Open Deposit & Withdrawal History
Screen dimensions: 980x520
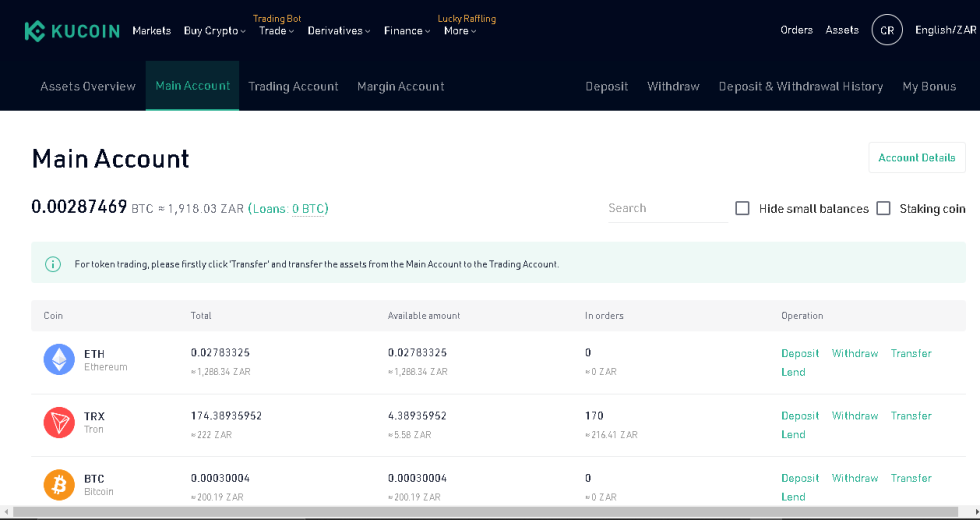[x=801, y=86]
